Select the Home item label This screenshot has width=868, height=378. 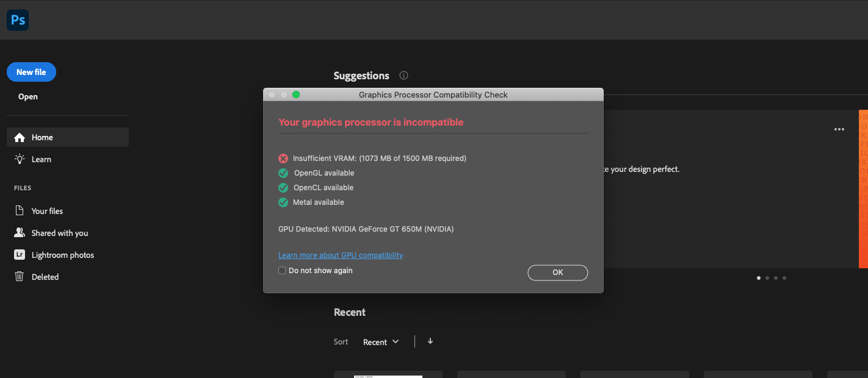(42, 138)
